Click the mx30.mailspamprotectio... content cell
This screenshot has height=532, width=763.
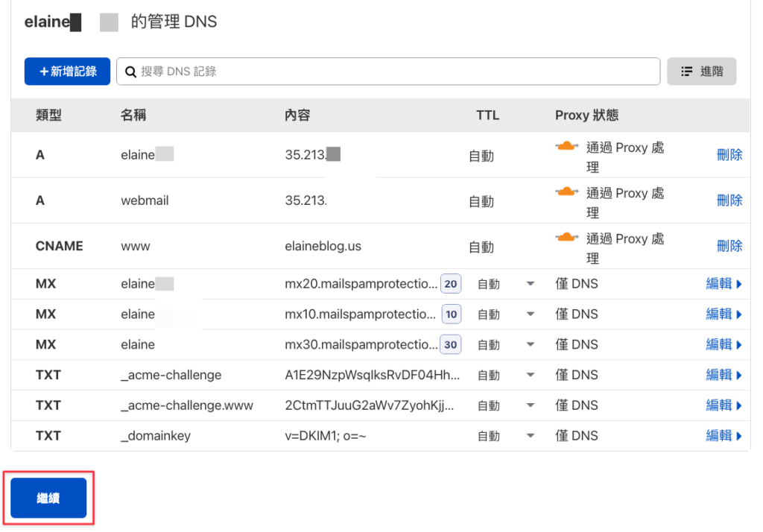361,344
